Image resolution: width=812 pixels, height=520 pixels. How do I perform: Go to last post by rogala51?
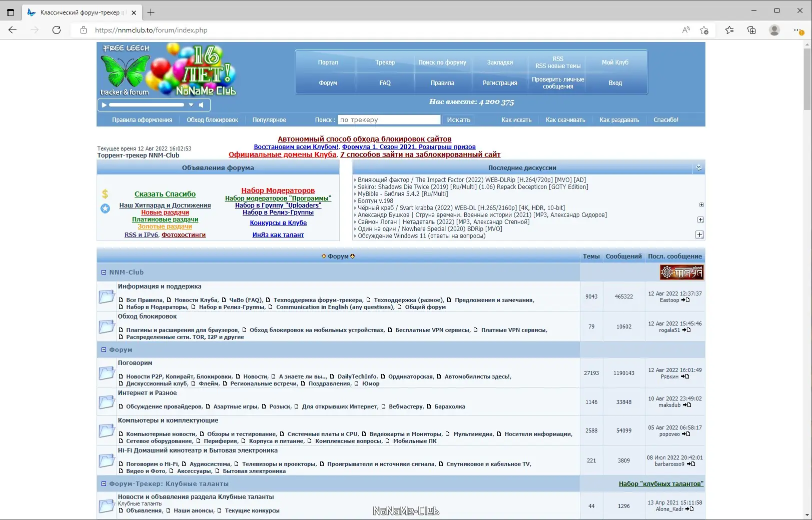click(687, 330)
